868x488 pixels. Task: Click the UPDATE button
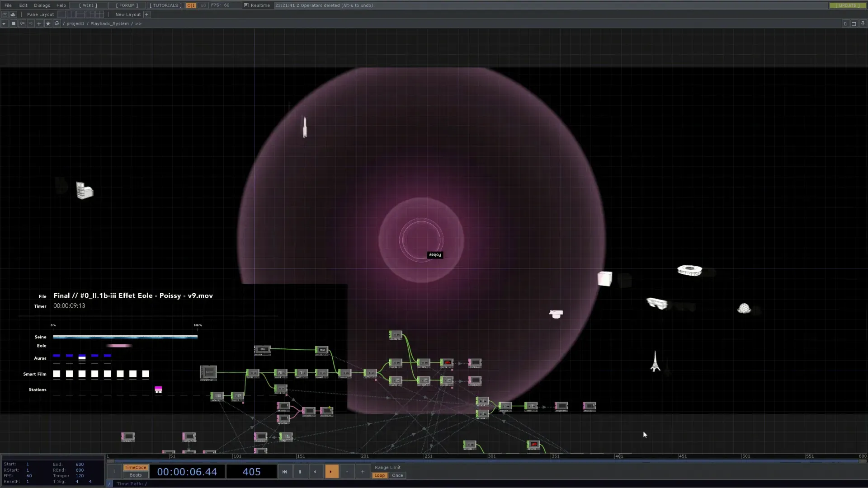[x=847, y=5]
